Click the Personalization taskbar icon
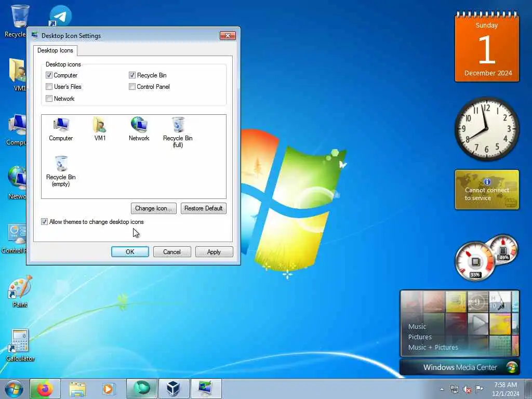The height and width of the screenshot is (399, 532). (206, 389)
